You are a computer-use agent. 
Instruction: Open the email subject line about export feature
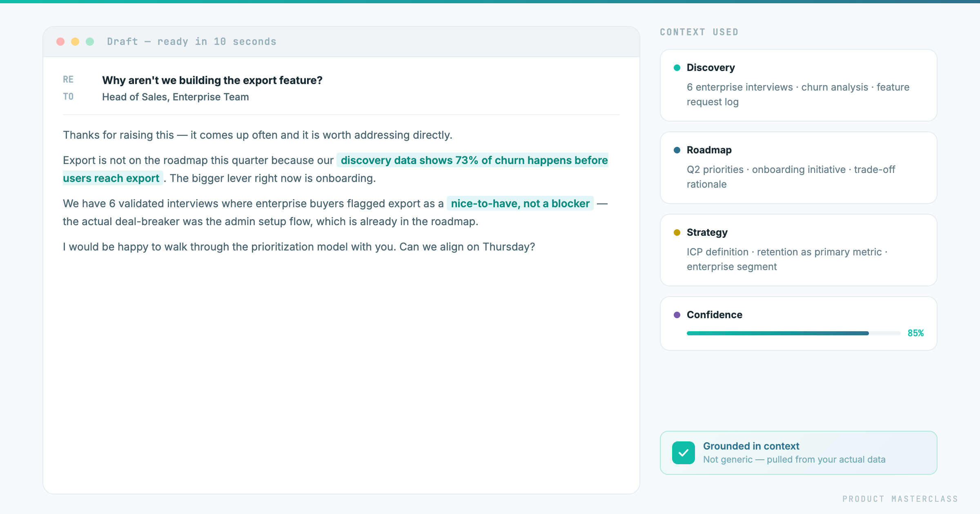[212, 80]
